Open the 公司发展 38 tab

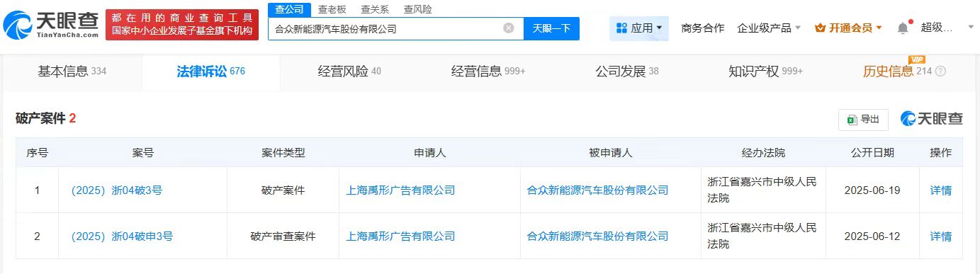(627, 72)
